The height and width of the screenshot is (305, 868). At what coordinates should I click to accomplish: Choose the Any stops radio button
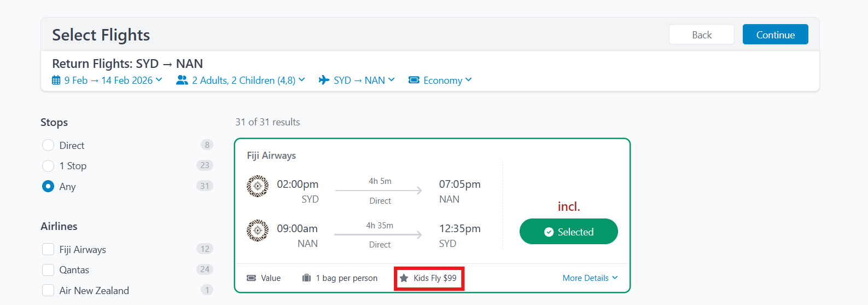pyautogui.click(x=48, y=186)
